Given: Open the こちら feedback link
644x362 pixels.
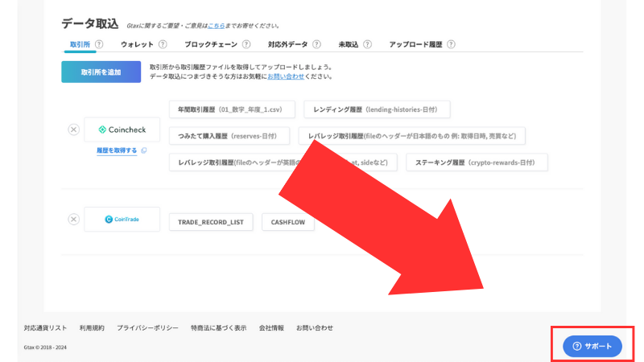Looking at the screenshot, I should coord(216,26).
